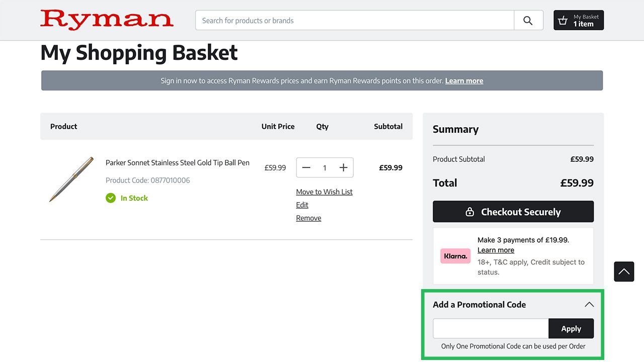This screenshot has height=362, width=644.
Task: Click the 'Only One Promotional Code' notice
Action: 513,346
